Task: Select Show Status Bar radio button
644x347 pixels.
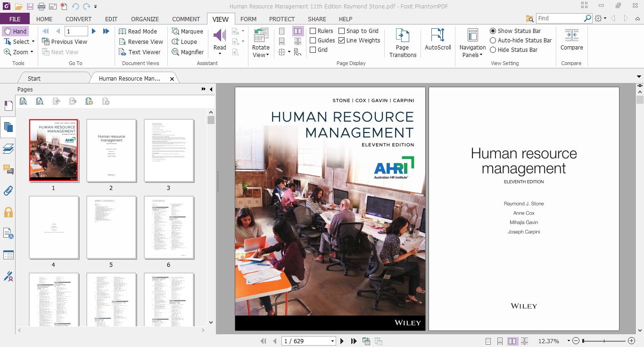Action: point(515,31)
